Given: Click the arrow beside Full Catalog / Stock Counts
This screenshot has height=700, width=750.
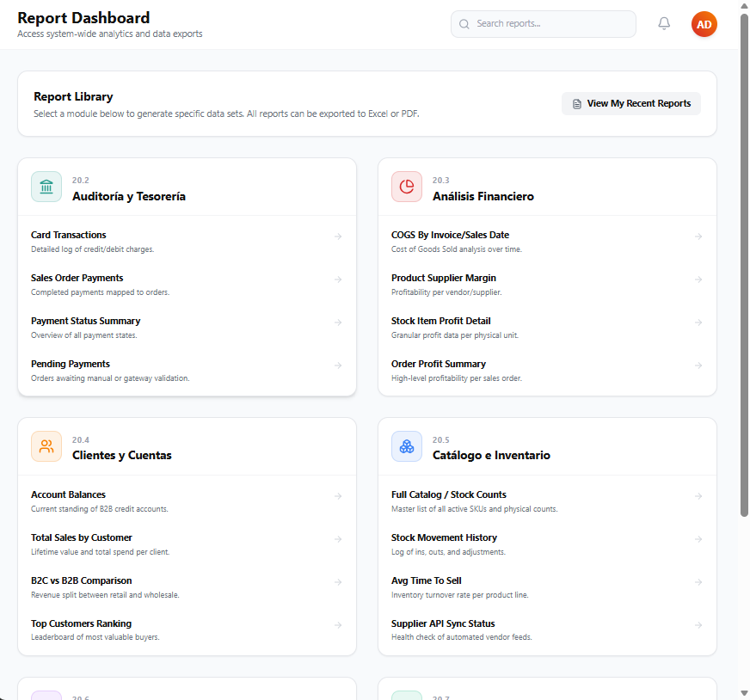Looking at the screenshot, I should click(698, 496).
